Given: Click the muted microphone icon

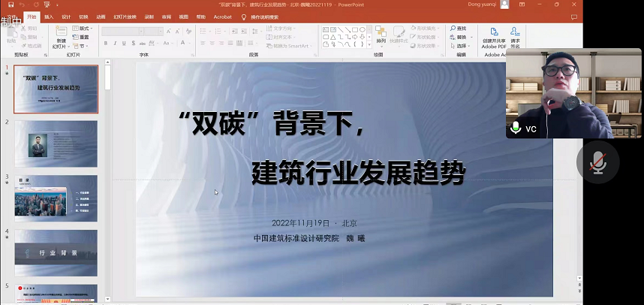Looking at the screenshot, I should click(x=597, y=162).
